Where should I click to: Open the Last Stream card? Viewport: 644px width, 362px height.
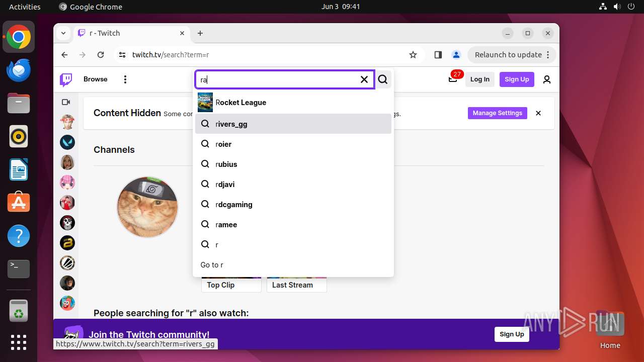(x=296, y=285)
